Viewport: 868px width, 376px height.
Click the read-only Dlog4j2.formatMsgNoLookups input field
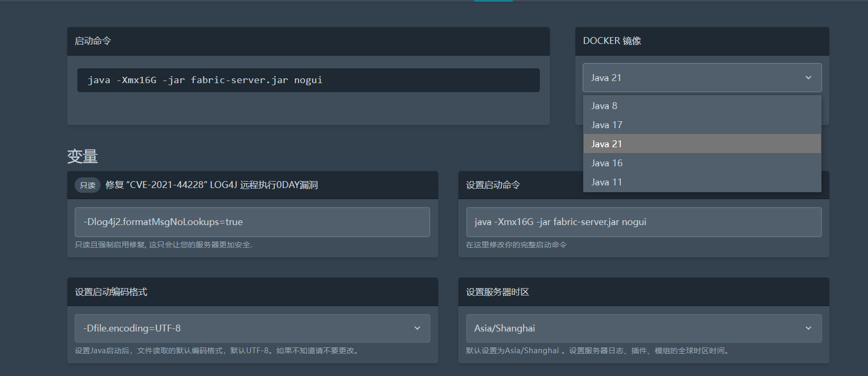(252, 222)
